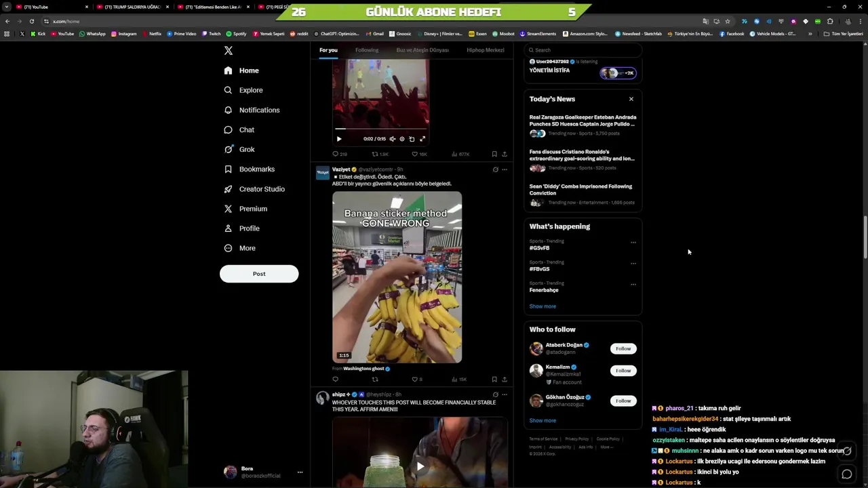
Task: Open Chat messages in the sidebar
Action: [x=239, y=129]
